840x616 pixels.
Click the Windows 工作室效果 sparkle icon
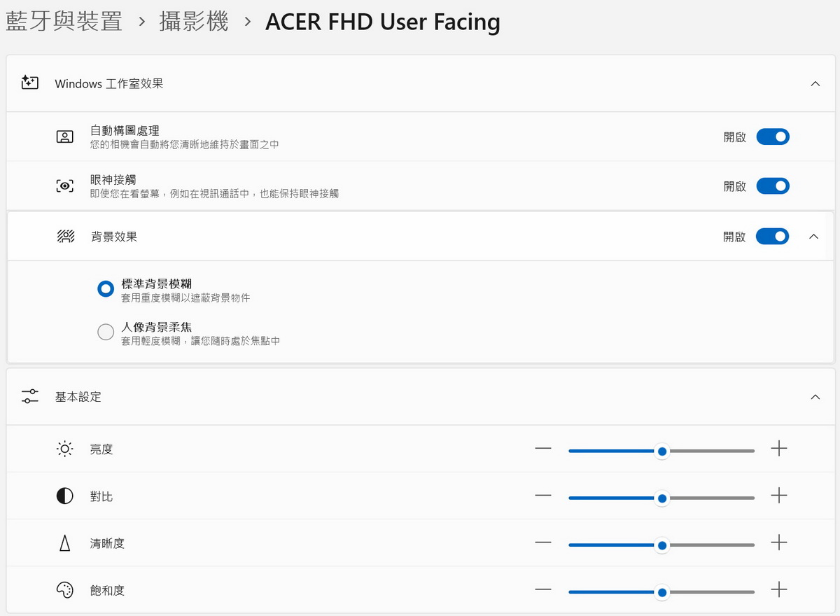[29, 83]
